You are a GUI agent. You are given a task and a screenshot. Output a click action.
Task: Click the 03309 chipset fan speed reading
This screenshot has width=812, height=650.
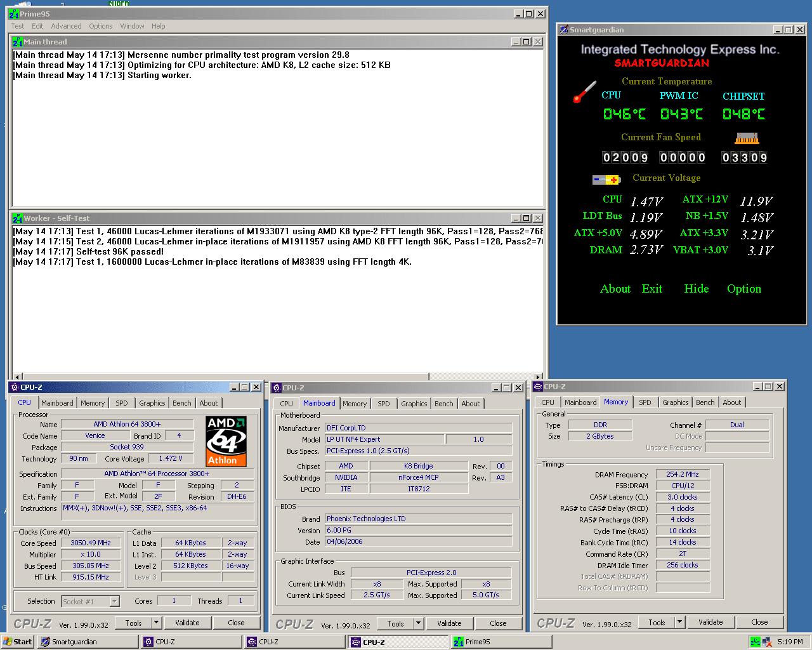coord(745,157)
